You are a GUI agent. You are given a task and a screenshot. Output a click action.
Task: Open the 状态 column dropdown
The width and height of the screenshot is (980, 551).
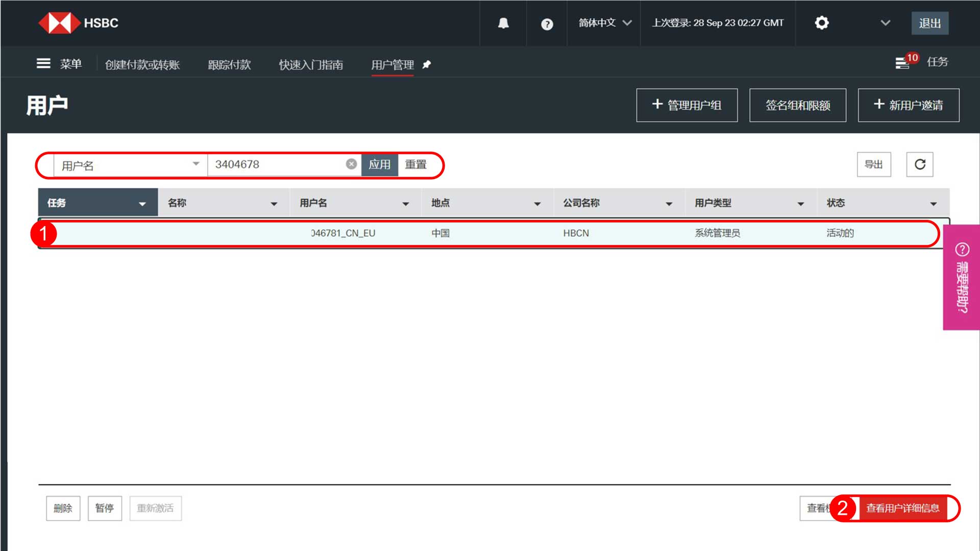point(933,203)
